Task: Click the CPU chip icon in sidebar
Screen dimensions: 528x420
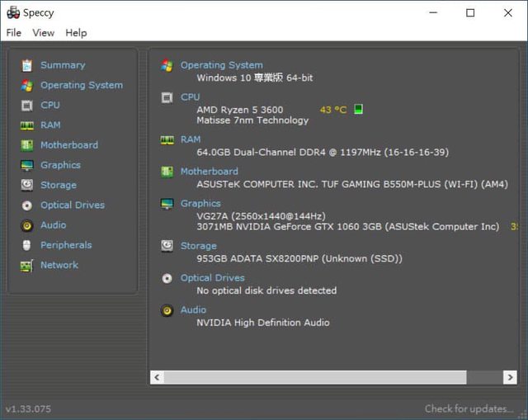Action: [26, 106]
